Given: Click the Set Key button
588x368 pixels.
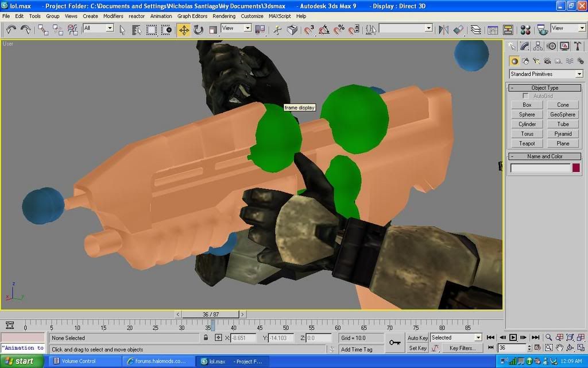Looking at the screenshot, I should 418,348.
